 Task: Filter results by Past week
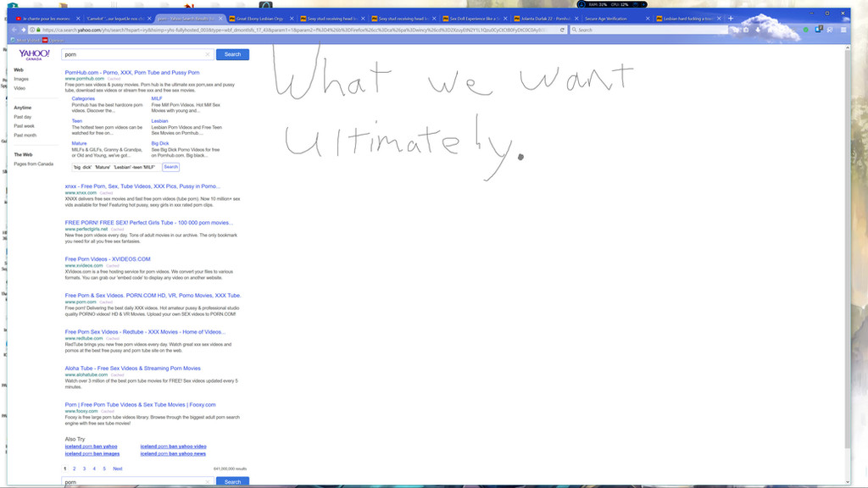point(25,126)
